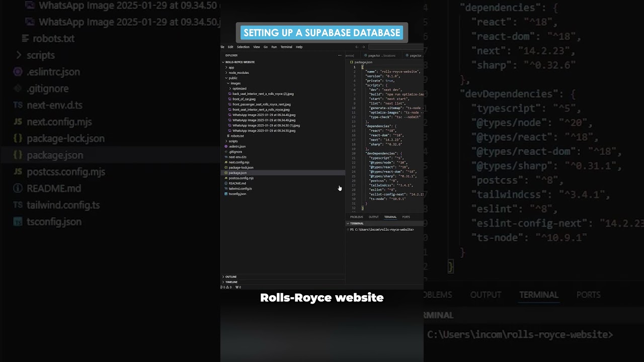Open the View menu
The image size is (644, 362).
(x=257, y=47)
